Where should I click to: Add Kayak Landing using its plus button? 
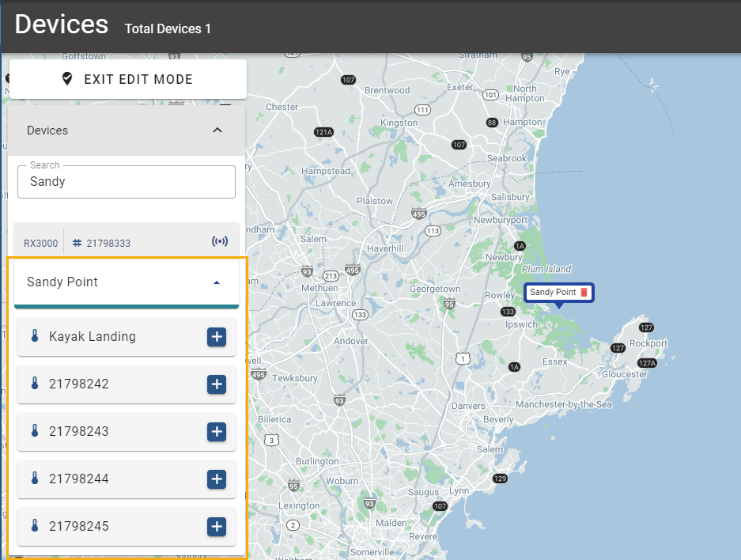coord(217,337)
